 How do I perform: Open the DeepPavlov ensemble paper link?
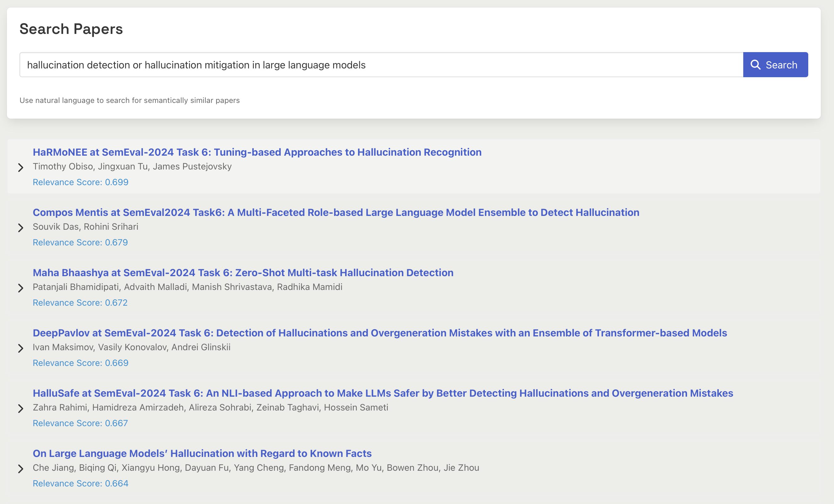[380, 333]
